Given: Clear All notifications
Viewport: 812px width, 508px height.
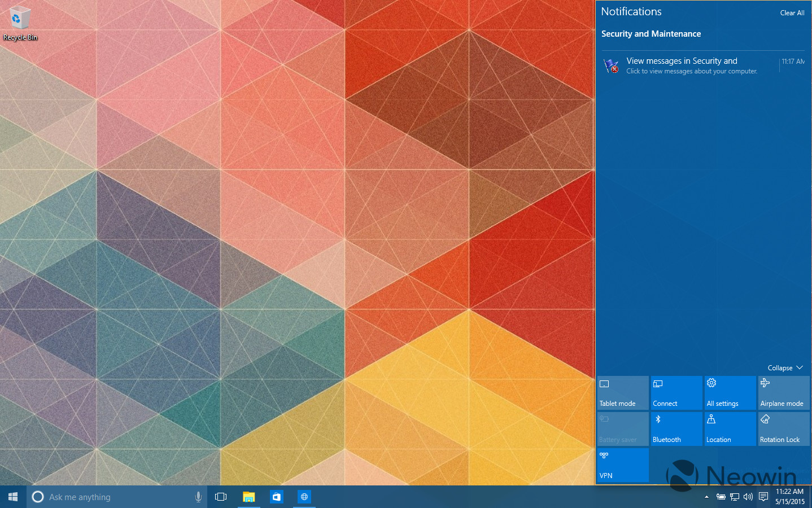Looking at the screenshot, I should (x=792, y=13).
